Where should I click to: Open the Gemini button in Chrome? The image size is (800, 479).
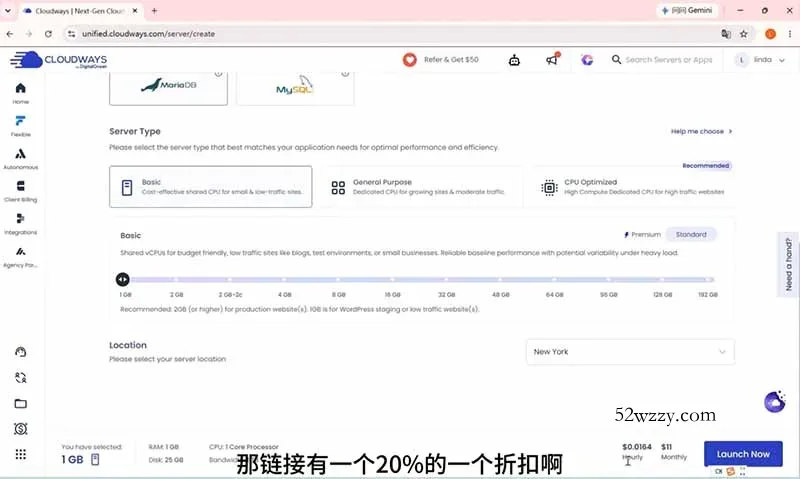[687, 10]
